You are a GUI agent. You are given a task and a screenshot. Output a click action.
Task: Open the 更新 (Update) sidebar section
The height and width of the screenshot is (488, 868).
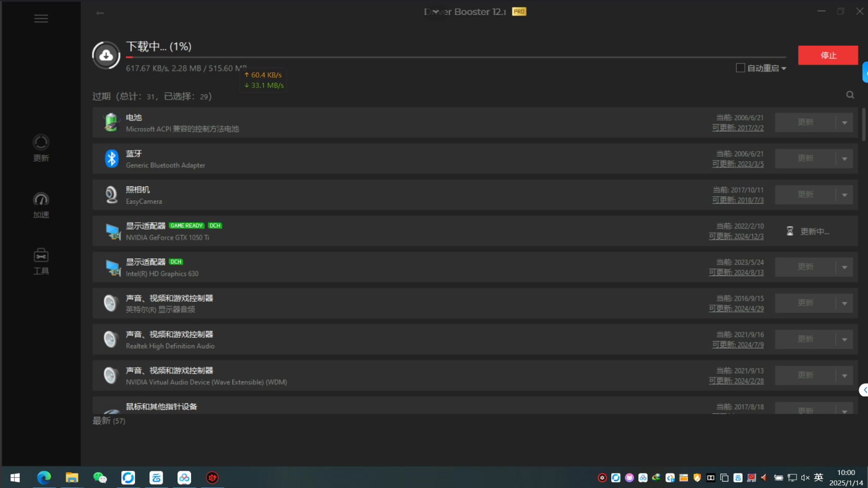pyautogui.click(x=41, y=148)
